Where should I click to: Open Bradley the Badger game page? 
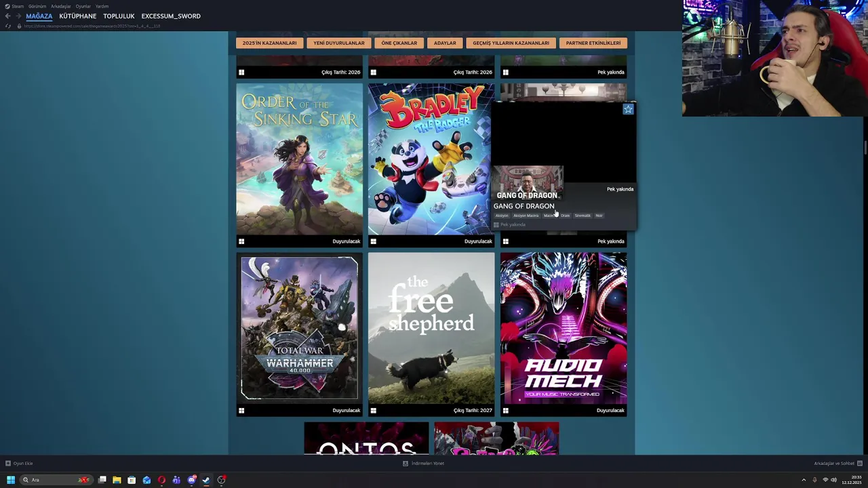point(431,159)
